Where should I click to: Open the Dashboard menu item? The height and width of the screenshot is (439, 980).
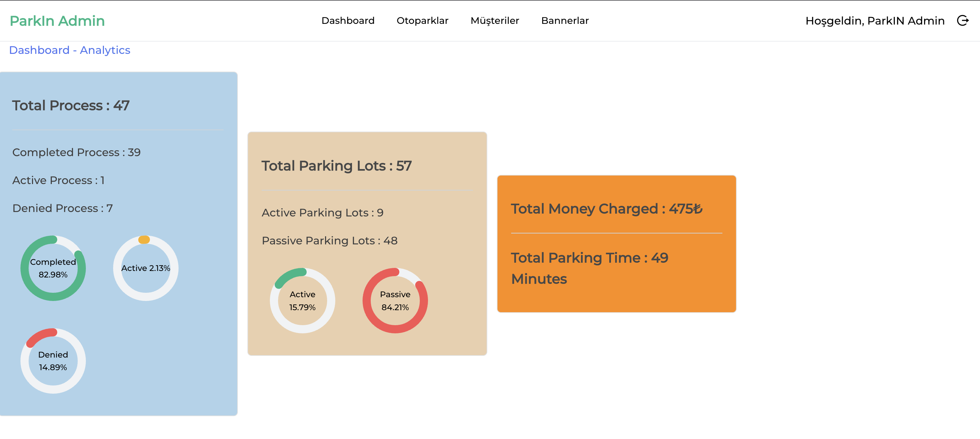(x=348, y=21)
